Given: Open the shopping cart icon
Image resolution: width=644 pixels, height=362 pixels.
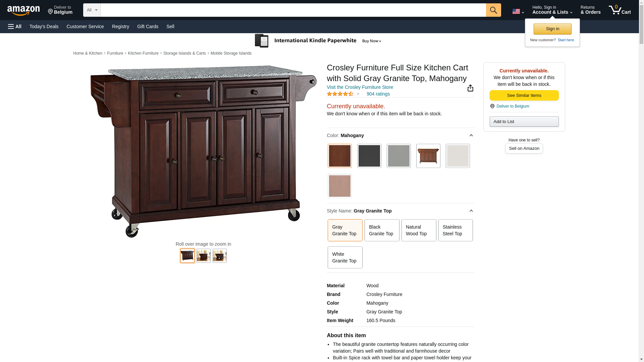Looking at the screenshot, I should point(620,10).
